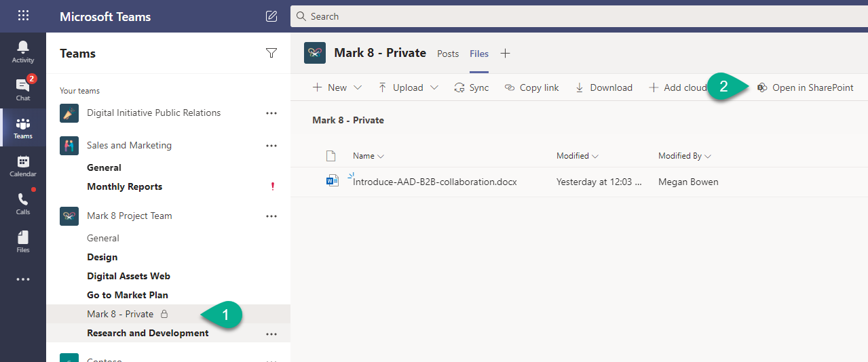Open General channel under Mark 8 Project Team

pyautogui.click(x=102, y=238)
